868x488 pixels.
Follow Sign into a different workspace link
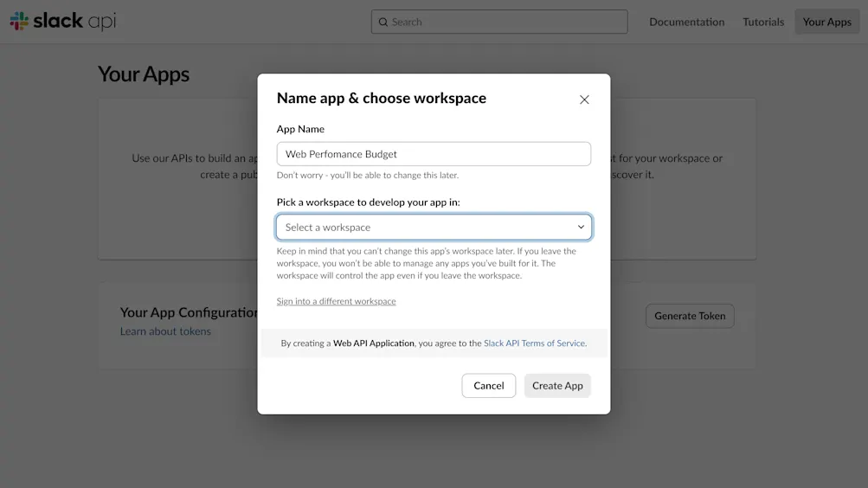click(x=336, y=301)
